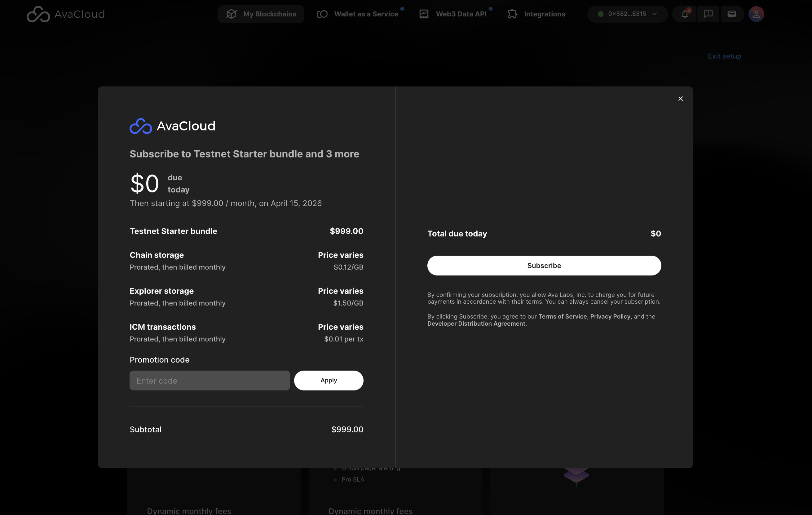Click the My Blockchains cube icon
Image resolution: width=812 pixels, height=515 pixels.
click(231, 14)
